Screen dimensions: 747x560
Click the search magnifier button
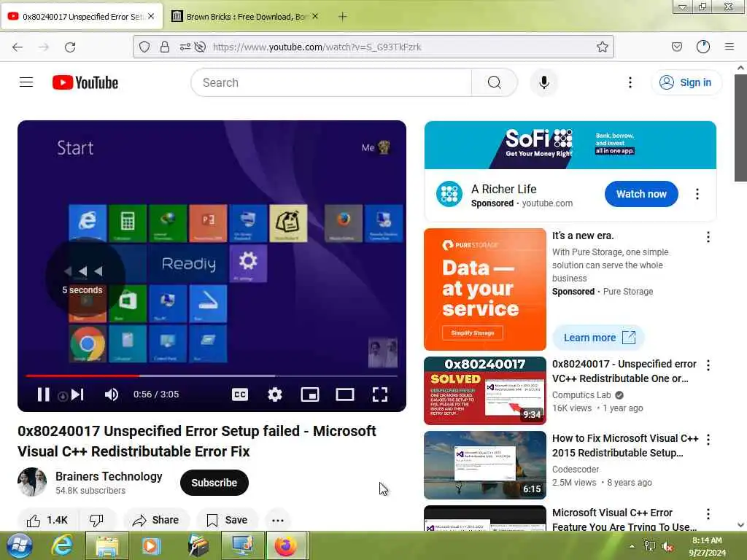click(x=494, y=82)
